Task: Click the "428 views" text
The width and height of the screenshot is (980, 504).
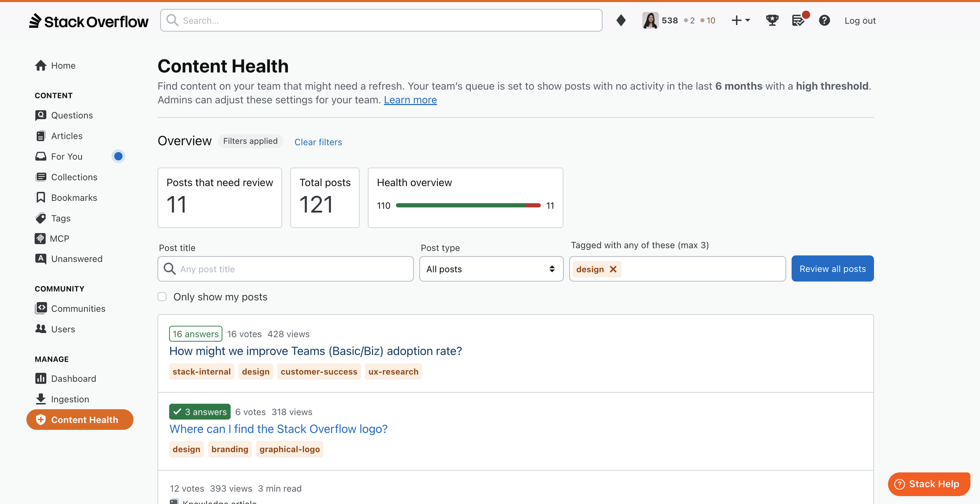Action: 289,334
